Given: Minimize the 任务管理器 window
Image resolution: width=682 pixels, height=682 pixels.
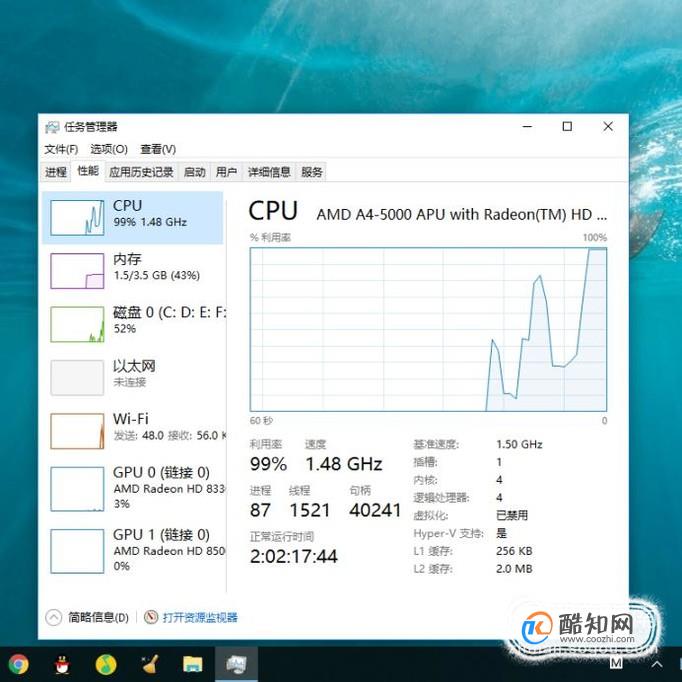Looking at the screenshot, I should coord(528,127).
